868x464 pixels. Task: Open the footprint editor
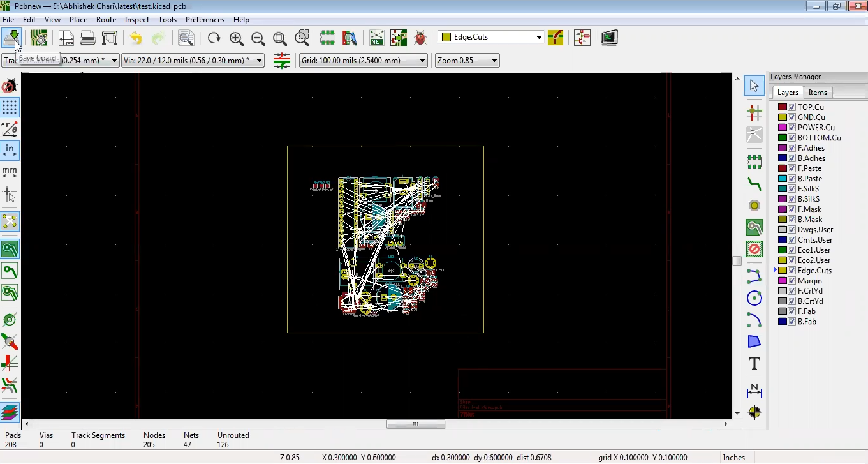tap(328, 38)
